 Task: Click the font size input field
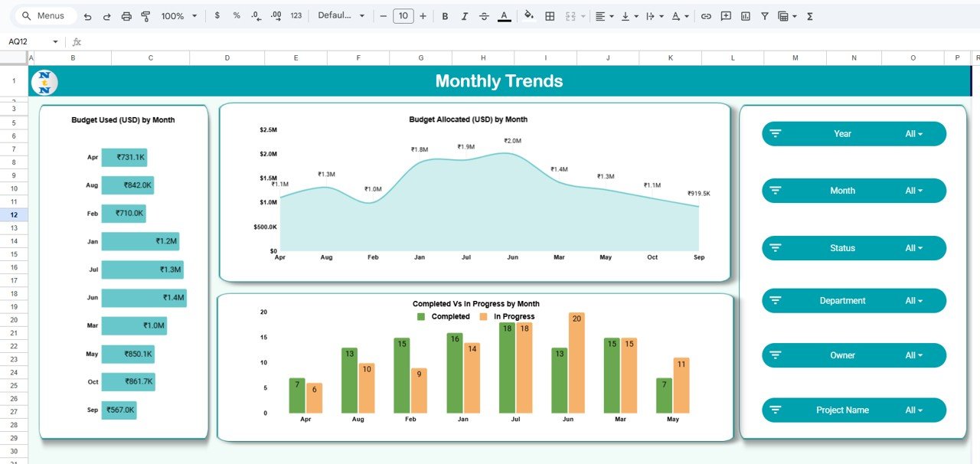coord(403,16)
